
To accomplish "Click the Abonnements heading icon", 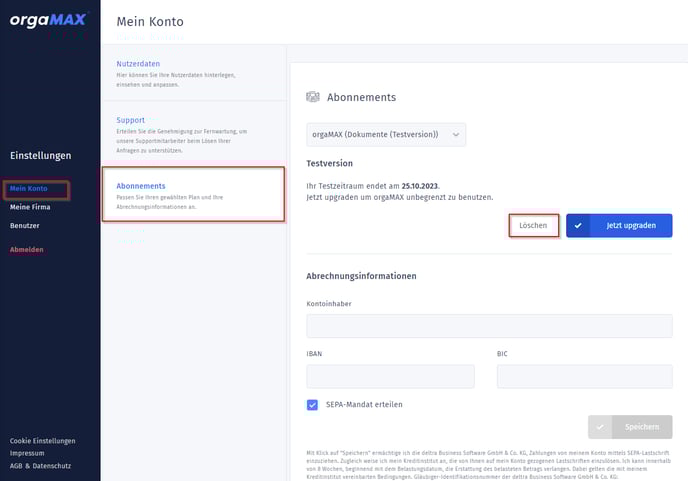I will coord(313,97).
